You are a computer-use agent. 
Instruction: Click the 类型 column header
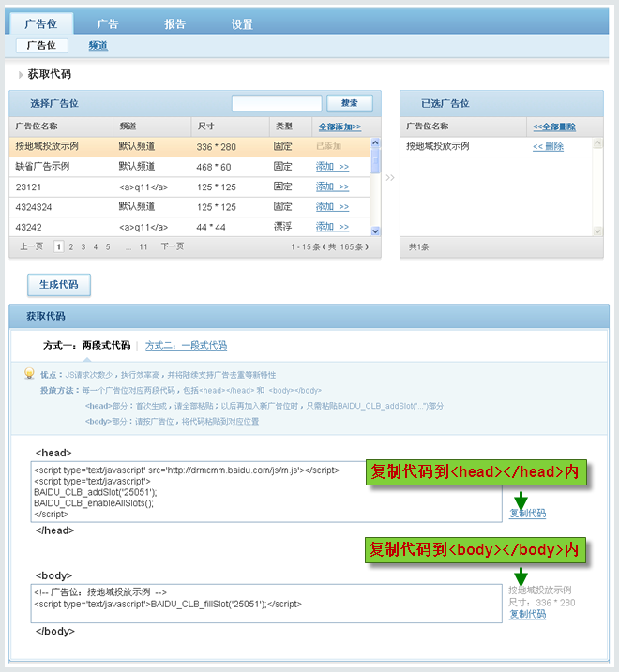[284, 127]
